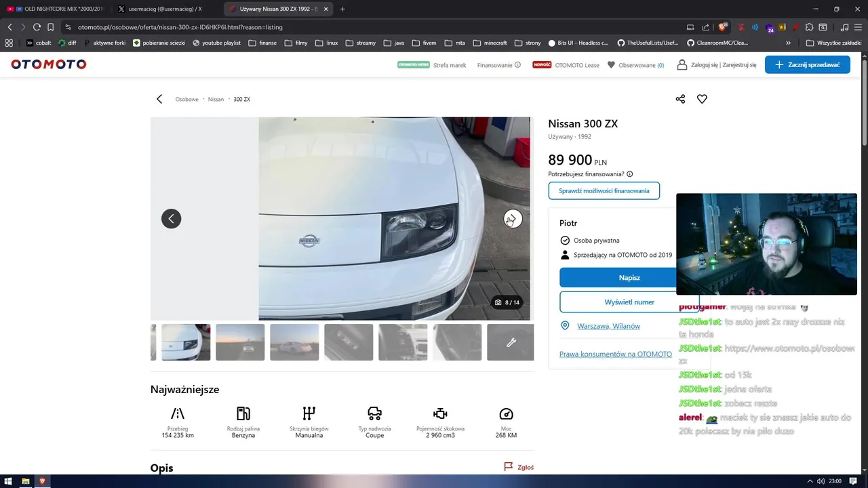The width and height of the screenshot is (868, 488).
Task: Click Sprawdź możliwości finansowania button
Action: pyautogui.click(x=604, y=190)
